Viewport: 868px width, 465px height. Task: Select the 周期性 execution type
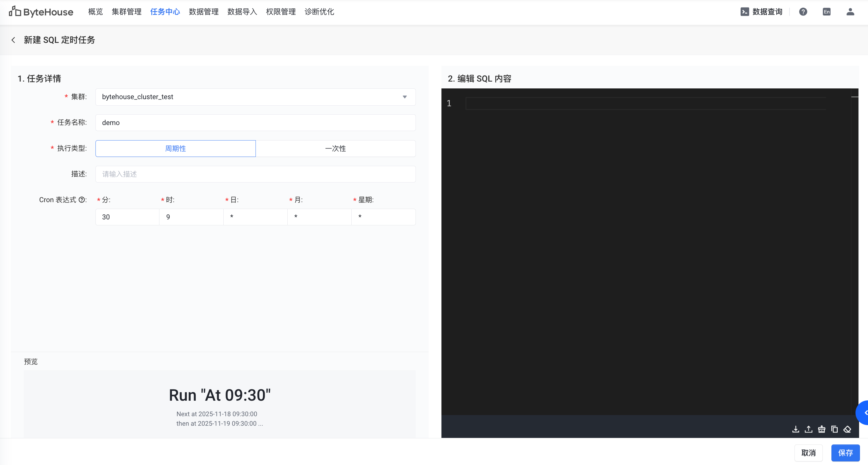[175, 148]
